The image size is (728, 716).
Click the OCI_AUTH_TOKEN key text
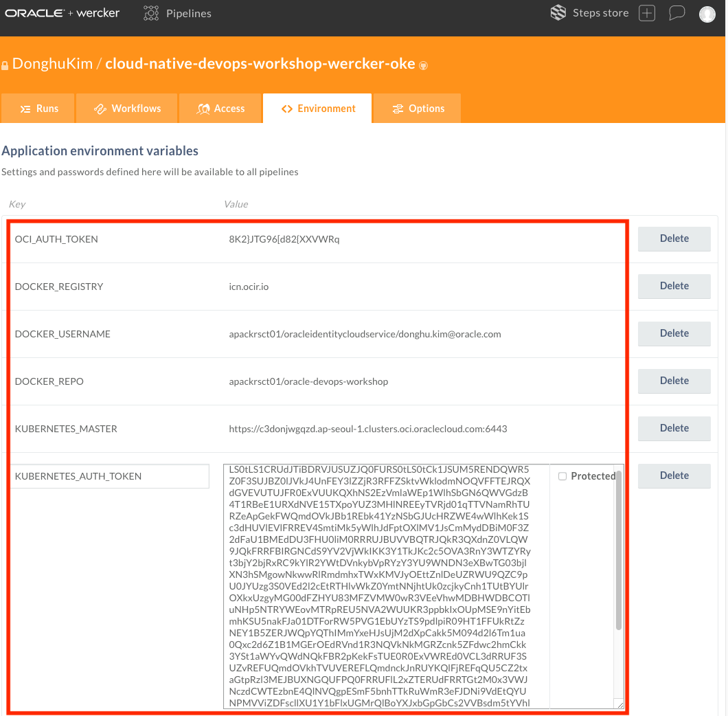point(56,239)
